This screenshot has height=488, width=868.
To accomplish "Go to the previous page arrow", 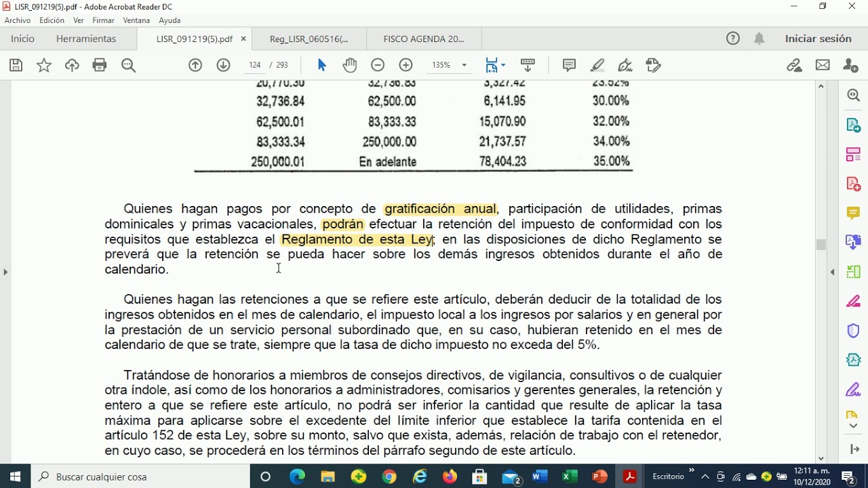I will point(195,65).
